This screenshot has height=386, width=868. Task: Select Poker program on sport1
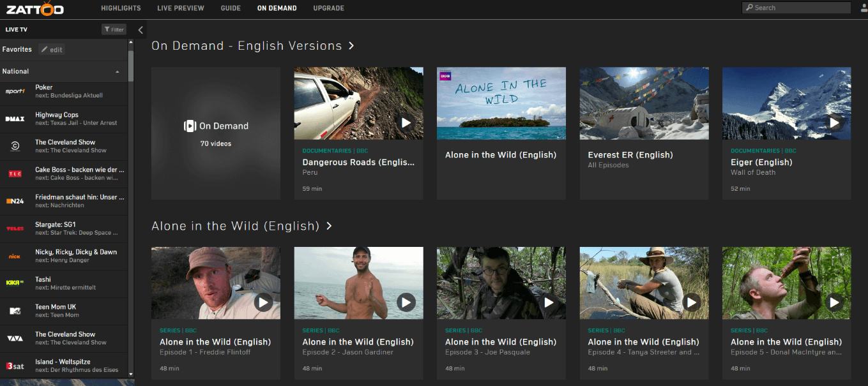pyautogui.click(x=64, y=91)
